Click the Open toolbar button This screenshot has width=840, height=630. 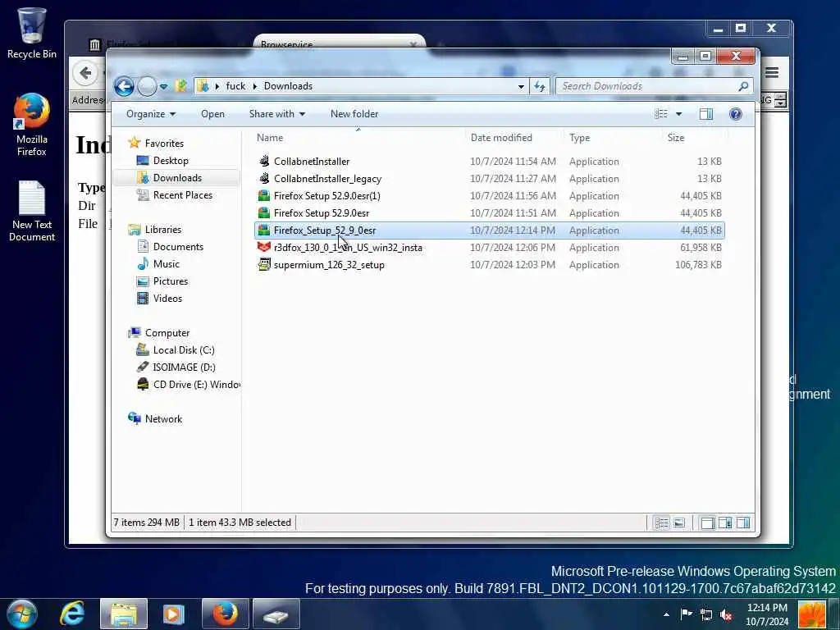(x=212, y=113)
